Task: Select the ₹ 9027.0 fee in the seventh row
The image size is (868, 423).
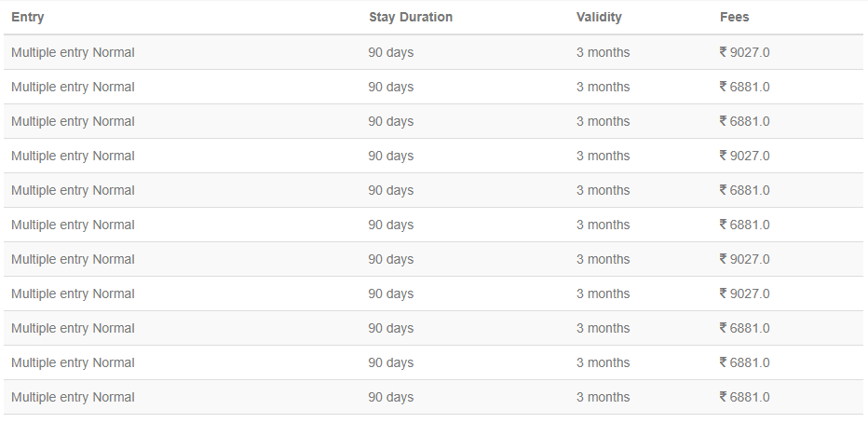Action: coord(744,259)
